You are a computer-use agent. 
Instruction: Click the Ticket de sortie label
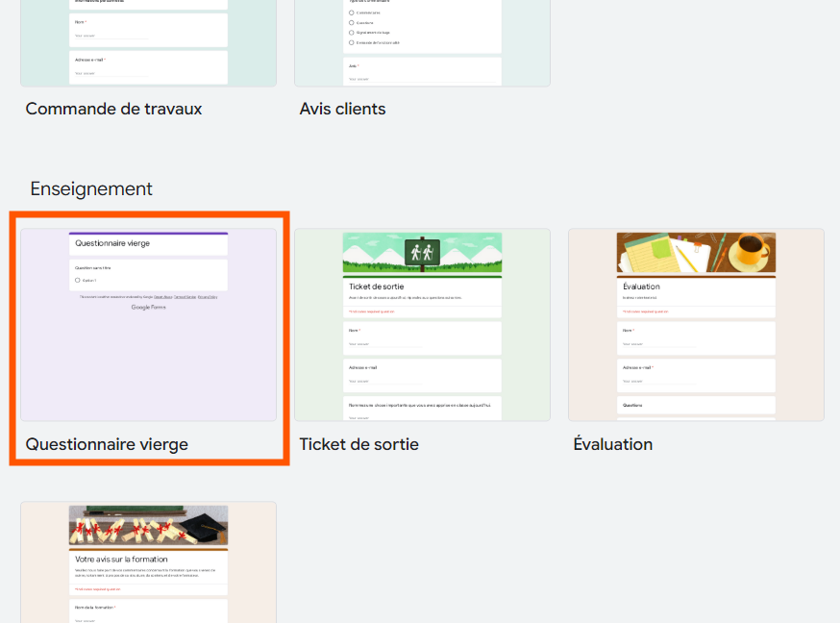point(358,444)
